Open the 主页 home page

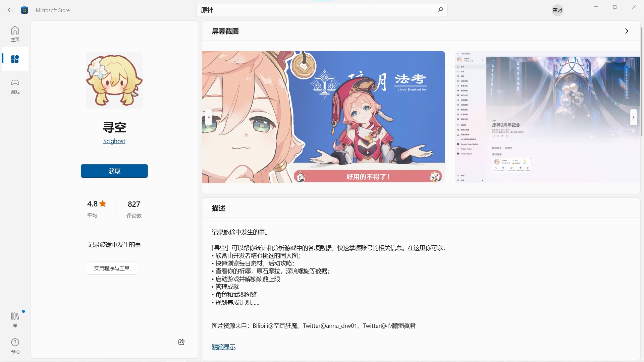(15, 34)
